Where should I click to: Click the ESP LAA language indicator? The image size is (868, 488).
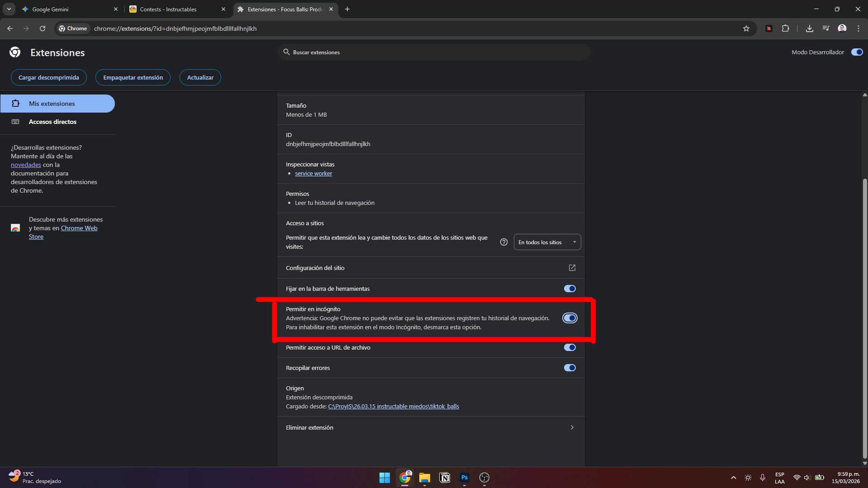point(779,478)
